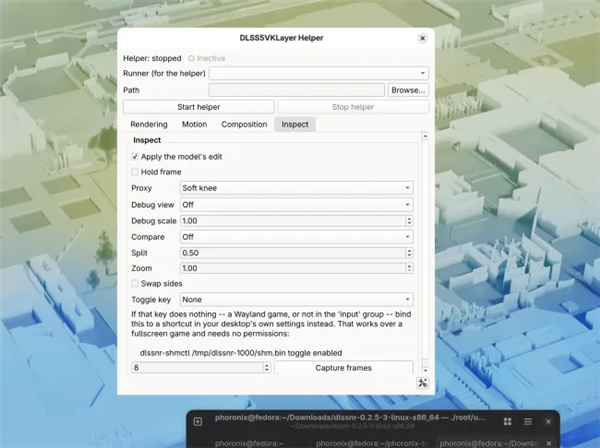The width and height of the screenshot is (600, 448).
Task: Click the Debug scale spinner arrows
Action: pyautogui.click(x=409, y=221)
